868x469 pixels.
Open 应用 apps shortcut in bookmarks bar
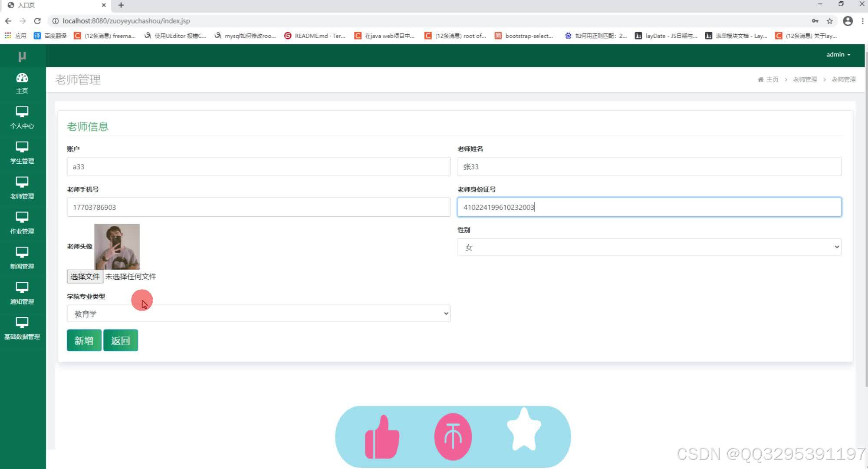pyautogui.click(x=15, y=36)
